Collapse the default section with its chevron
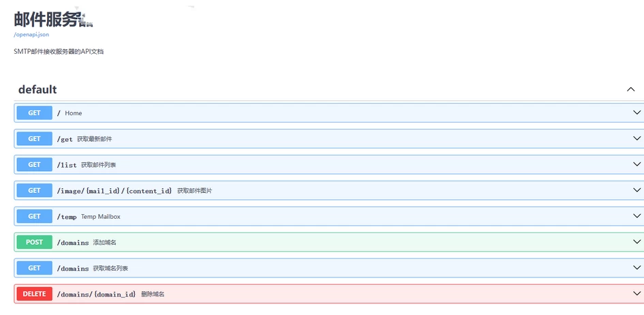The width and height of the screenshot is (644, 315). [x=630, y=89]
